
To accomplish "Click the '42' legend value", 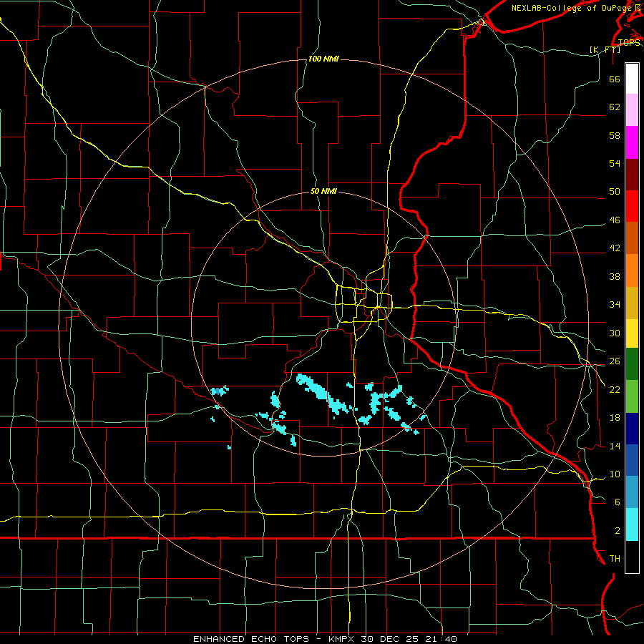I will (615, 248).
